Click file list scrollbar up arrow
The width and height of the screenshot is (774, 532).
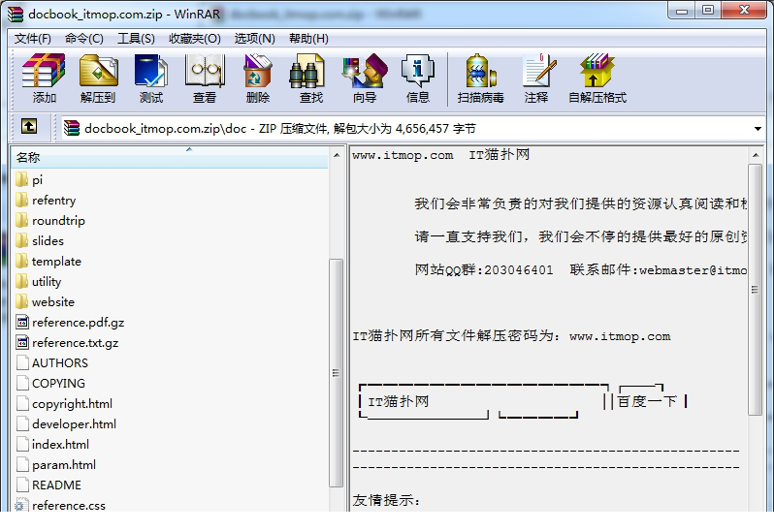(x=337, y=155)
